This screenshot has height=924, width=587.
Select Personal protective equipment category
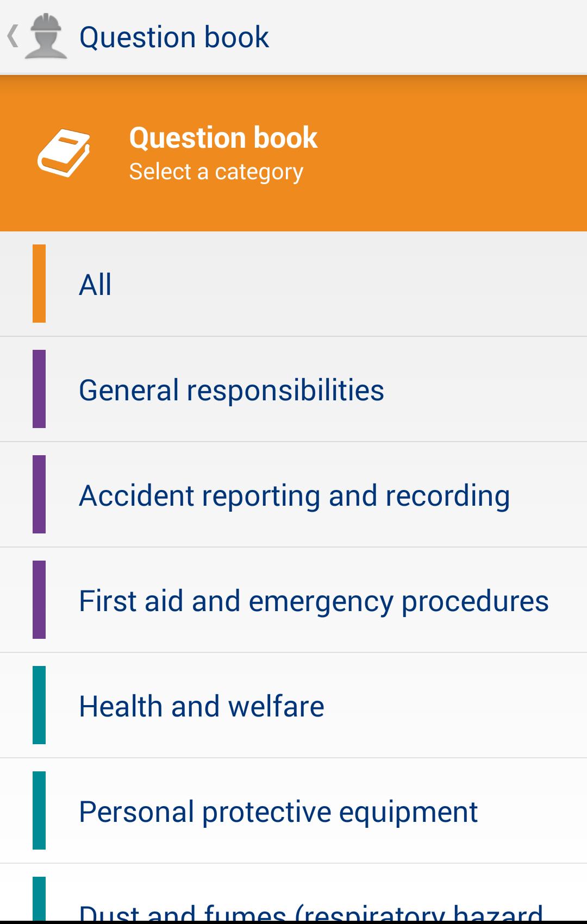[x=293, y=810]
